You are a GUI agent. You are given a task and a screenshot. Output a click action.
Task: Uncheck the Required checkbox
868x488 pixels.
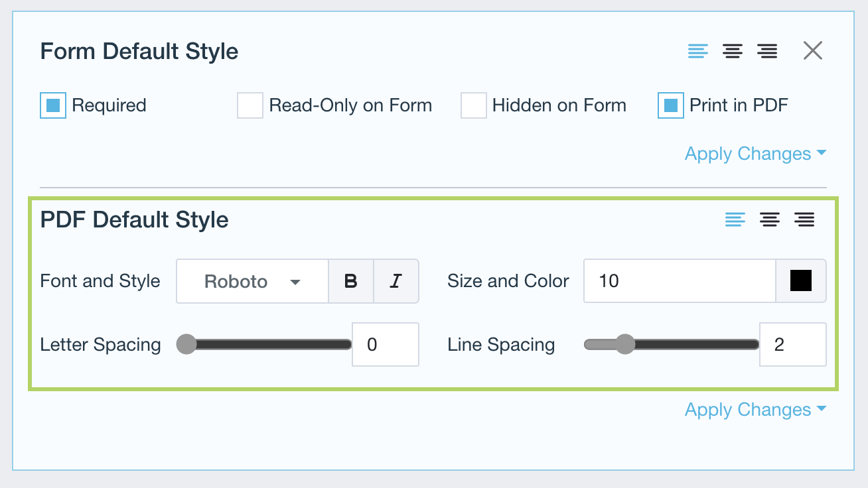click(x=53, y=105)
